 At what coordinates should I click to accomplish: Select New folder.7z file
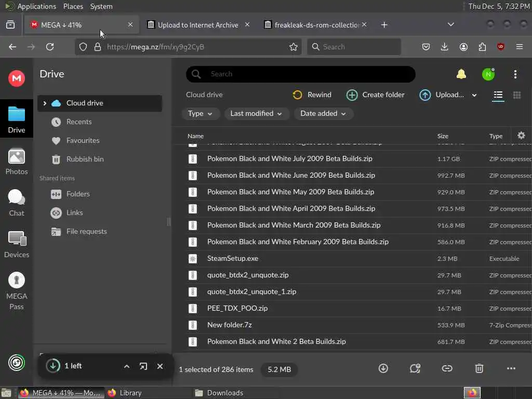click(353, 325)
